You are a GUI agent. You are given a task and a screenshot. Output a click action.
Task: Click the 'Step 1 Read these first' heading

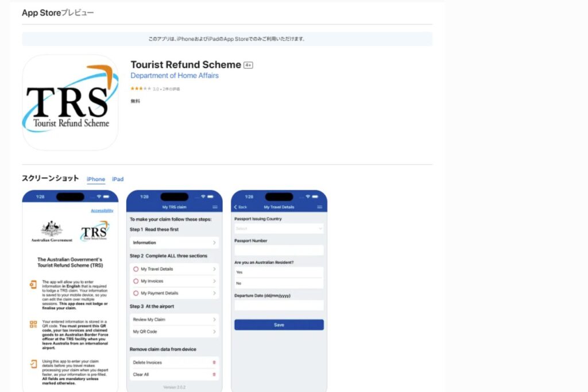pyautogui.click(x=154, y=229)
